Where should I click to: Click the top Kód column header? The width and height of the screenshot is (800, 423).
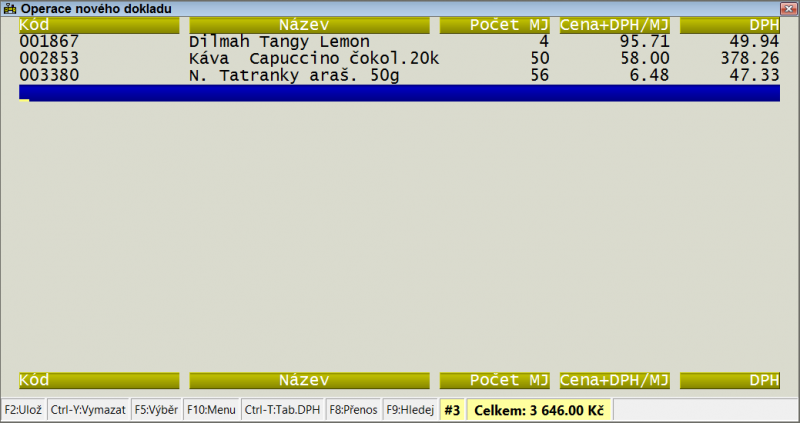point(99,25)
